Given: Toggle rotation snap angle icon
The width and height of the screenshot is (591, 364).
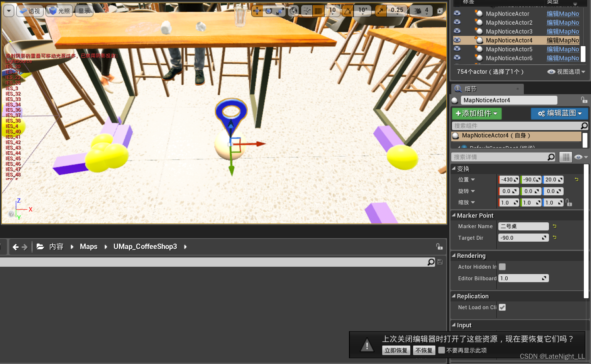Looking at the screenshot, I should [x=347, y=11].
